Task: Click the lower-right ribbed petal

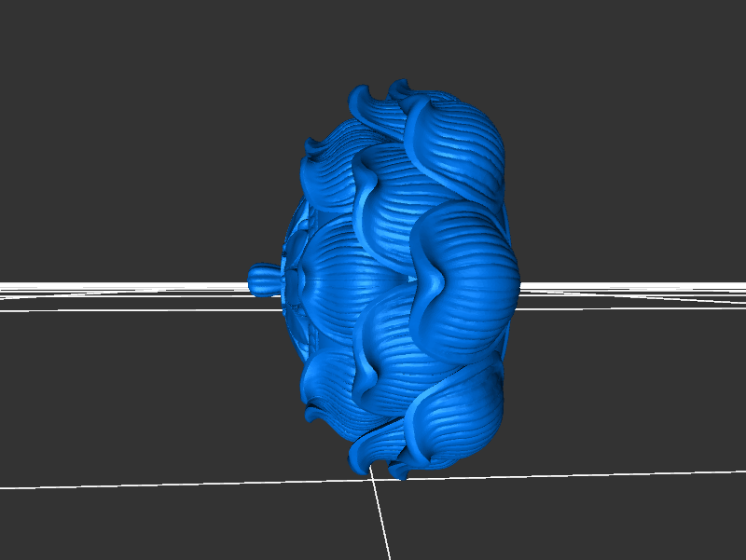Action: tap(457, 410)
